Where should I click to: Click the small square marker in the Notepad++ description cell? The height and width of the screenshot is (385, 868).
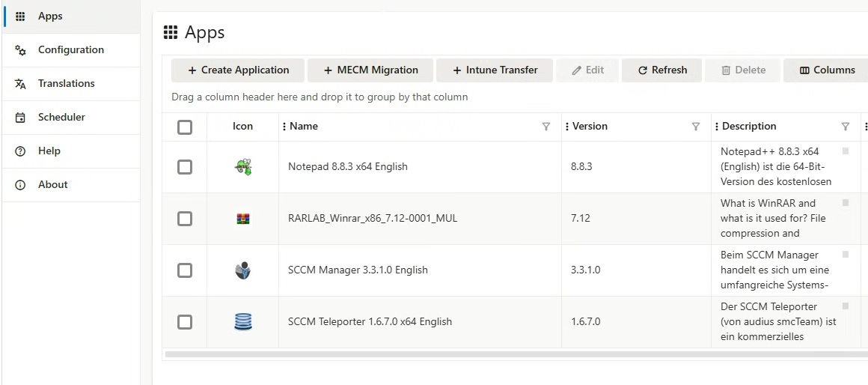coord(846,151)
